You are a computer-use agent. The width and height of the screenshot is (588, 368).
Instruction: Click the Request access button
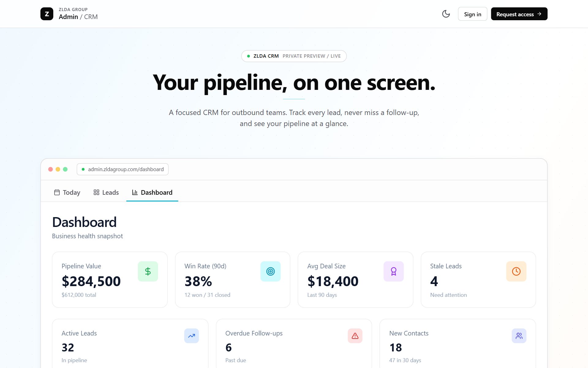pos(519,14)
